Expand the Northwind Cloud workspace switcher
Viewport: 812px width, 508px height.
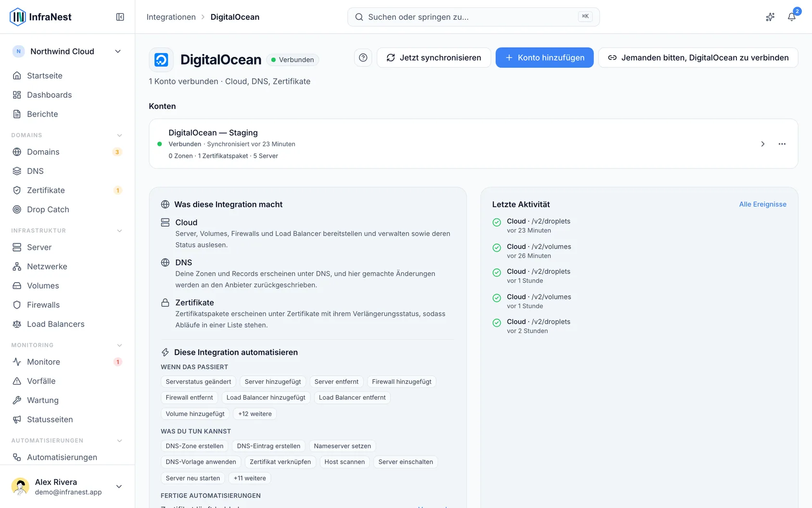67,52
